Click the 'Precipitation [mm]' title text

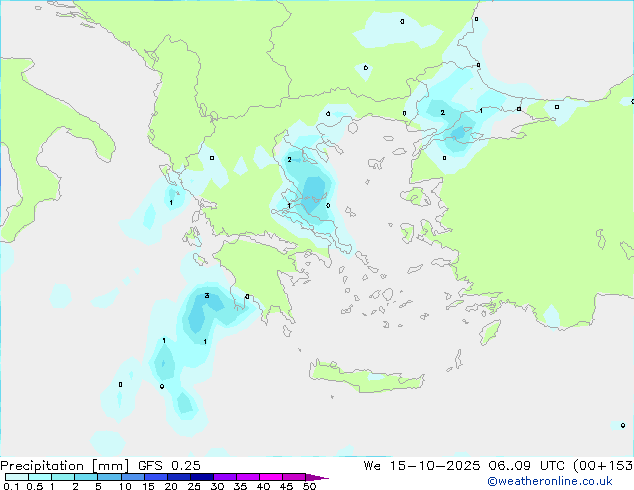(64, 466)
